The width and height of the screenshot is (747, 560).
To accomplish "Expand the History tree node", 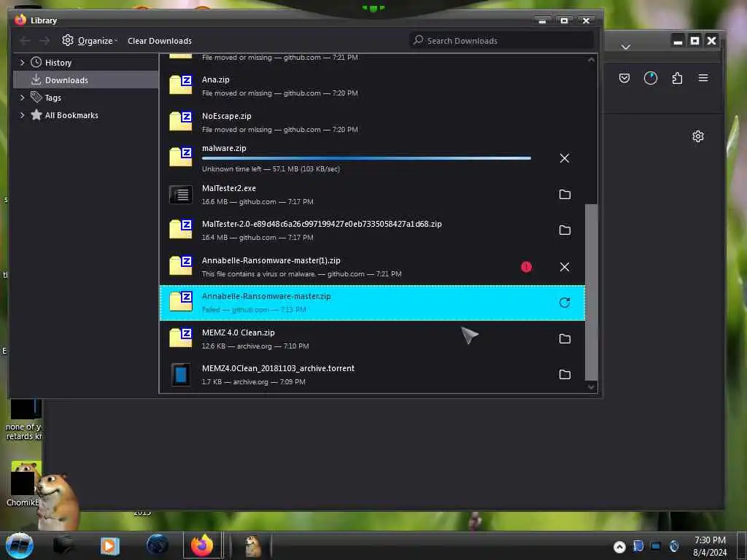I will [22, 63].
